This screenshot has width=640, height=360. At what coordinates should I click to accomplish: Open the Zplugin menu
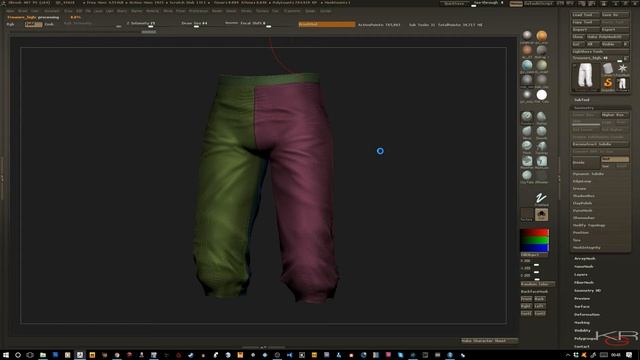[310, 11]
